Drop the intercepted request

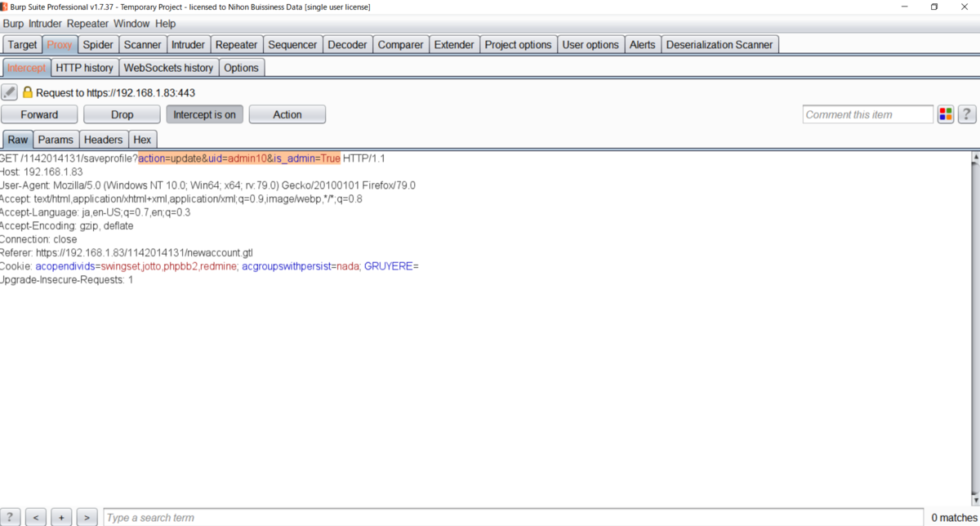[x=122, y=114]
